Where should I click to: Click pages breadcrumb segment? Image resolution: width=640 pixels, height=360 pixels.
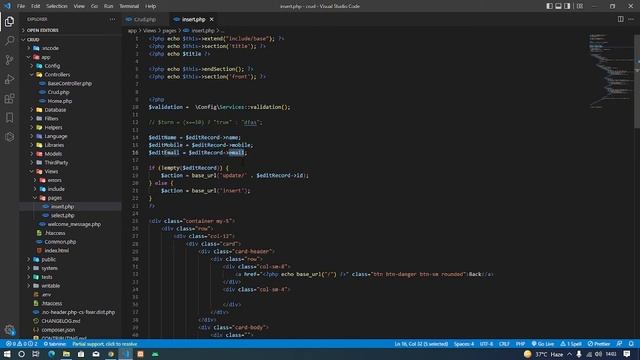[169, 31]
